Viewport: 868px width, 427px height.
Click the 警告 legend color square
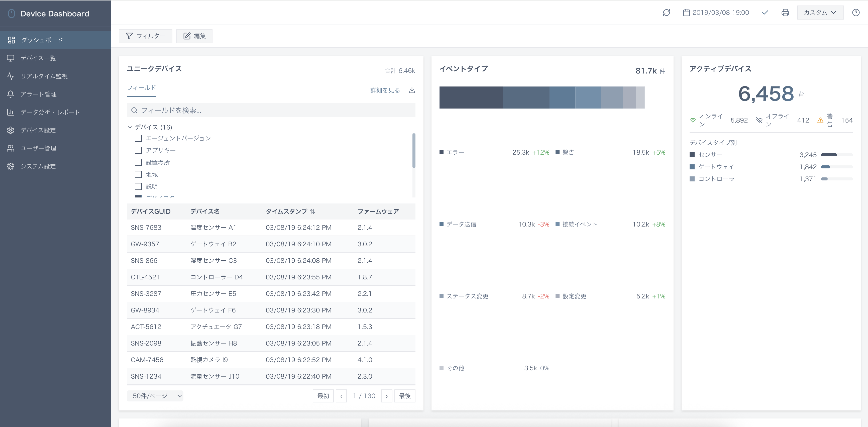pyautogui.click(x=557, y=152)
